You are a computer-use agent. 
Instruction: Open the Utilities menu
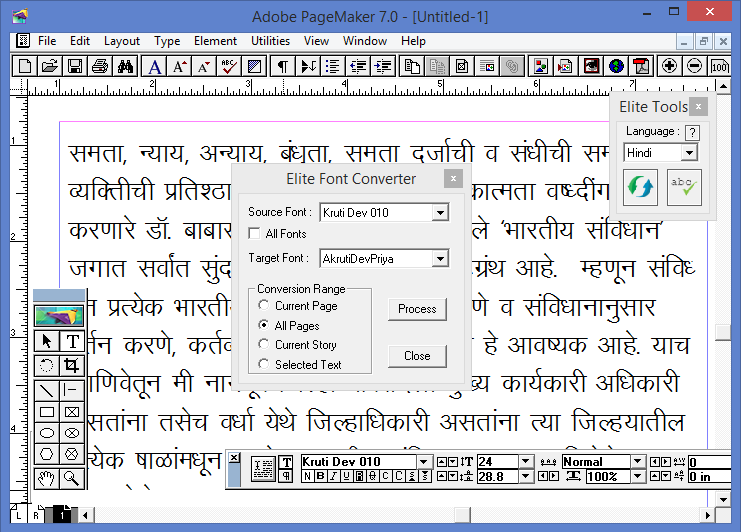point(270,41)
